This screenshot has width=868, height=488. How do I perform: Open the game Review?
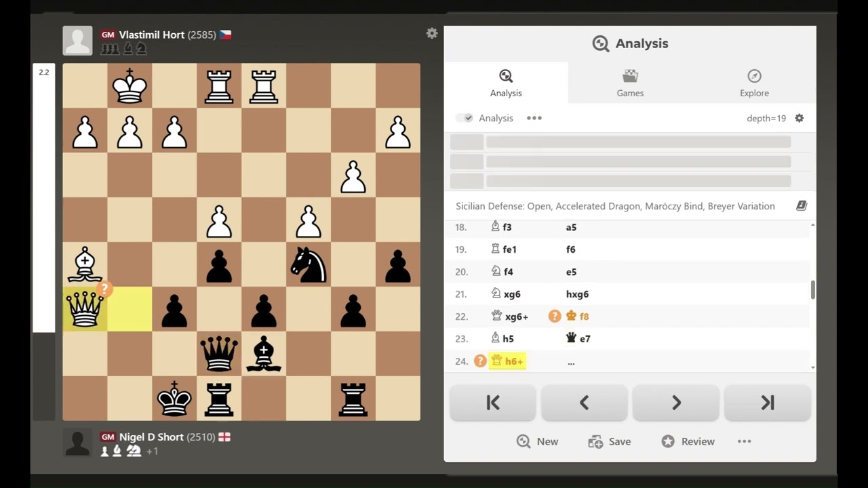tap(688, 441)
